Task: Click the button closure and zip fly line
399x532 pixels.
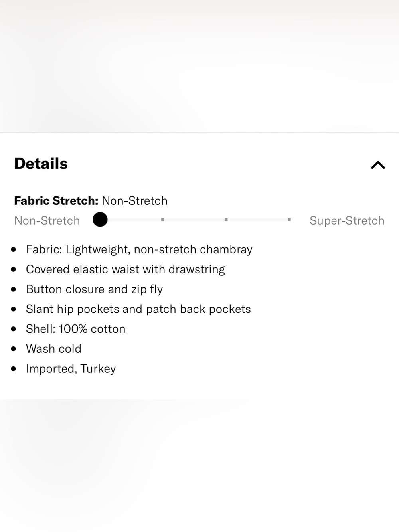Action: click(x=94, y=289)
